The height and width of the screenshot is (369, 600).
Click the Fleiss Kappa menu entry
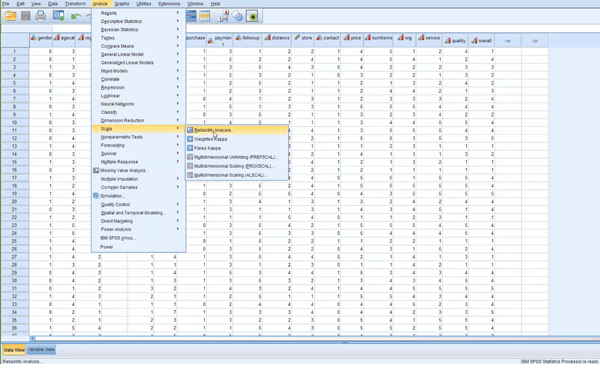[x=237, y=148]
